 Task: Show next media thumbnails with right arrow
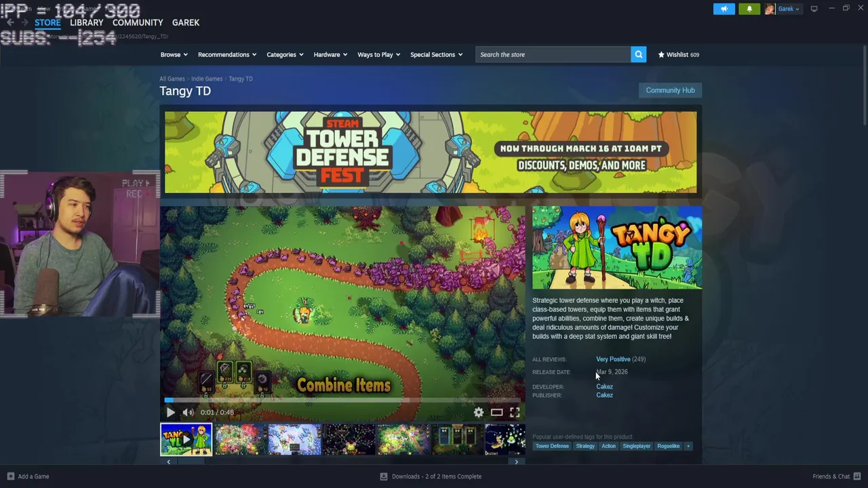(516, 462)
